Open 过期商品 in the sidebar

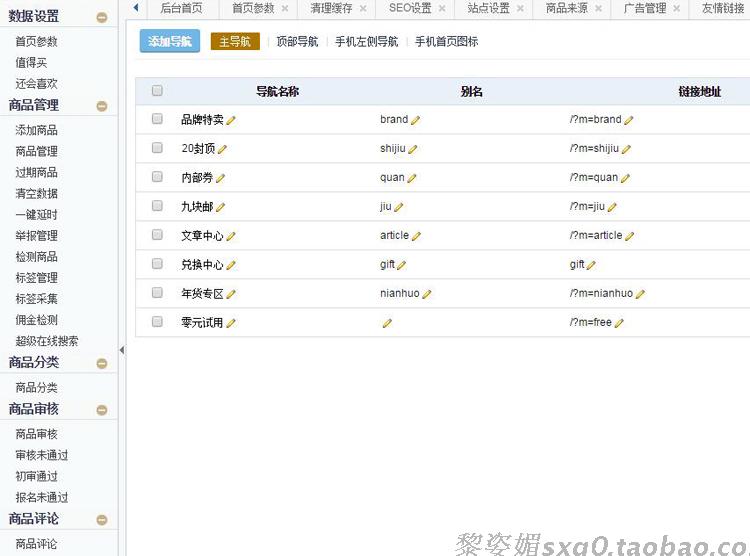36,172
